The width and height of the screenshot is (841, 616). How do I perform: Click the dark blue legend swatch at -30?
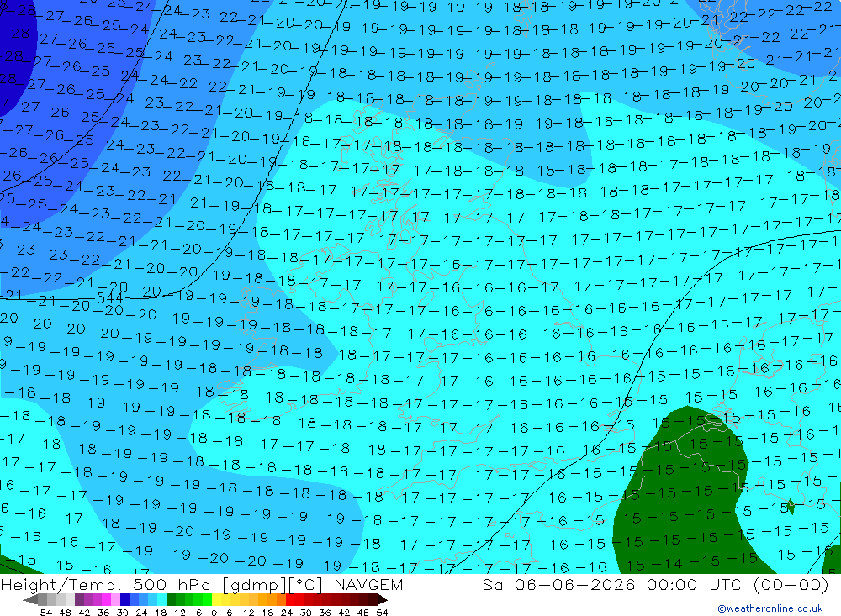point(124,600)
